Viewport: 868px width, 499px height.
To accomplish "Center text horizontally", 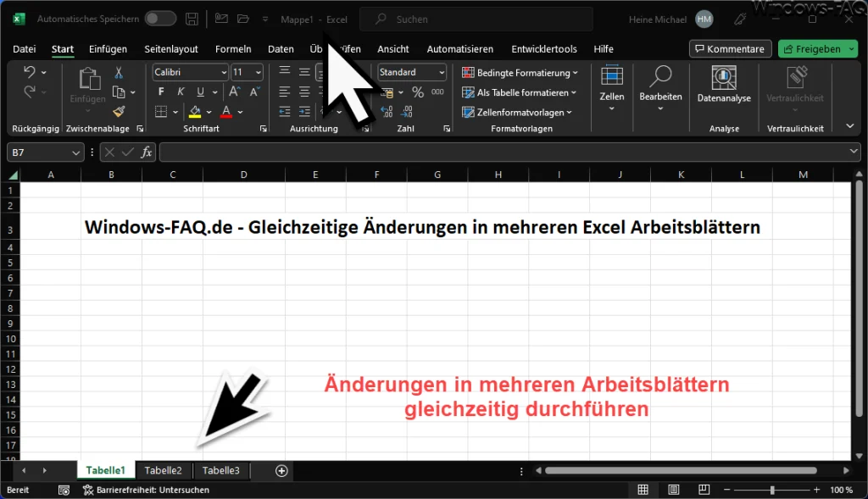I will (x=304, y=91).
